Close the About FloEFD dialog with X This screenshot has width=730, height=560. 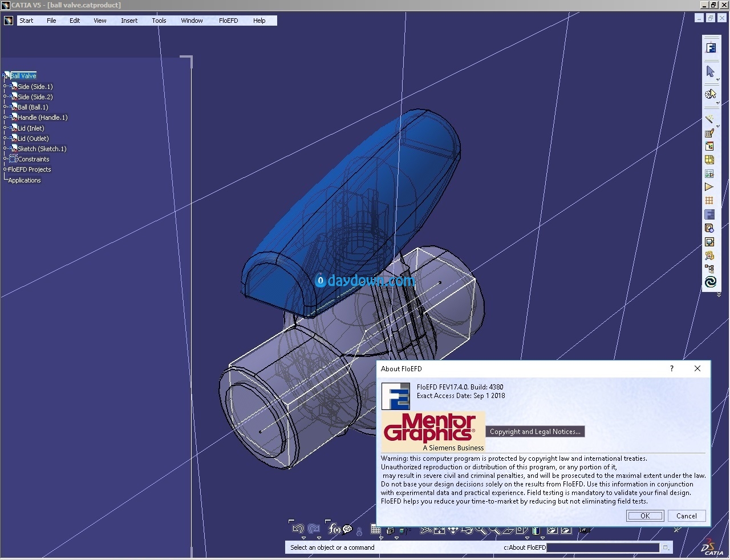(697, 368)
